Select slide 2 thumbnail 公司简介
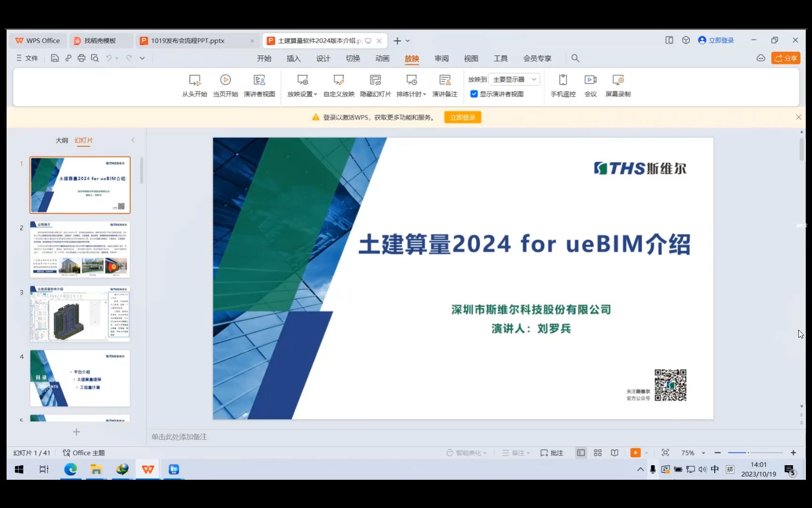812x508 pixels. click(x=80, y=249)
